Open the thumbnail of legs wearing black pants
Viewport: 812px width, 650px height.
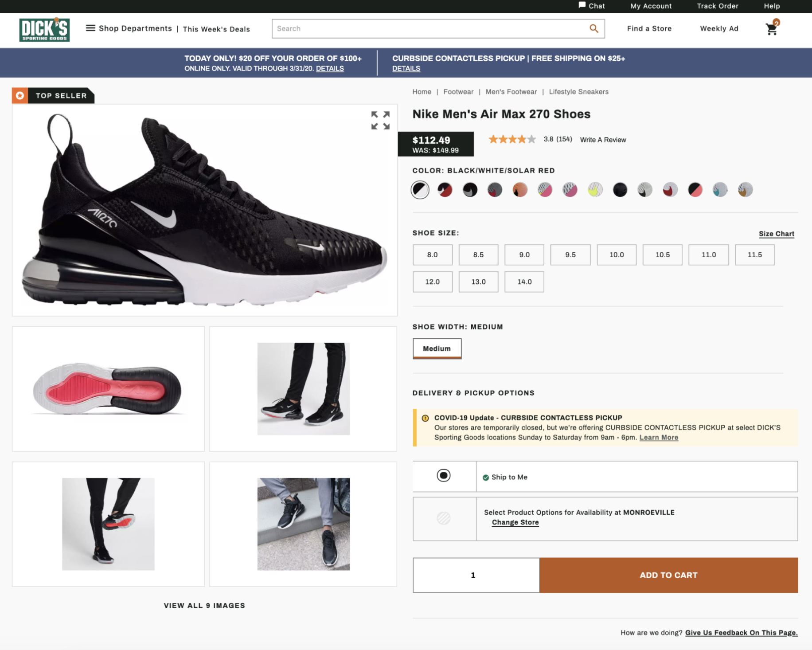point(303,389)
